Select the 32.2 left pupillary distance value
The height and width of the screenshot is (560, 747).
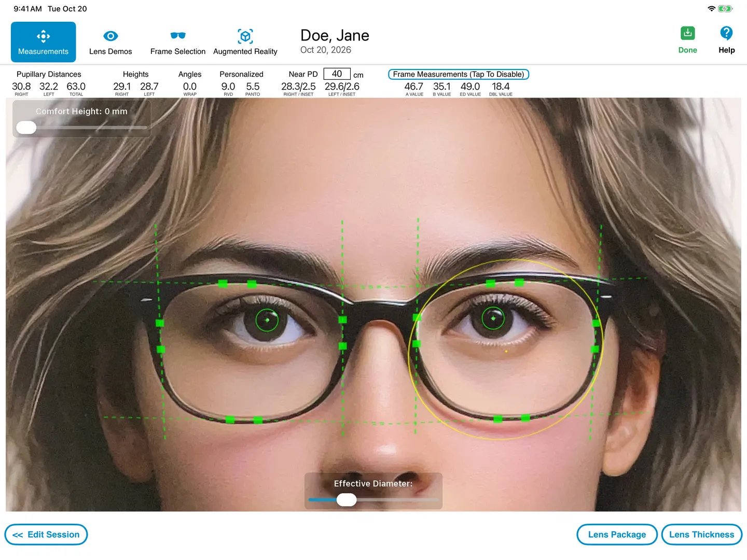pos(49,87)
